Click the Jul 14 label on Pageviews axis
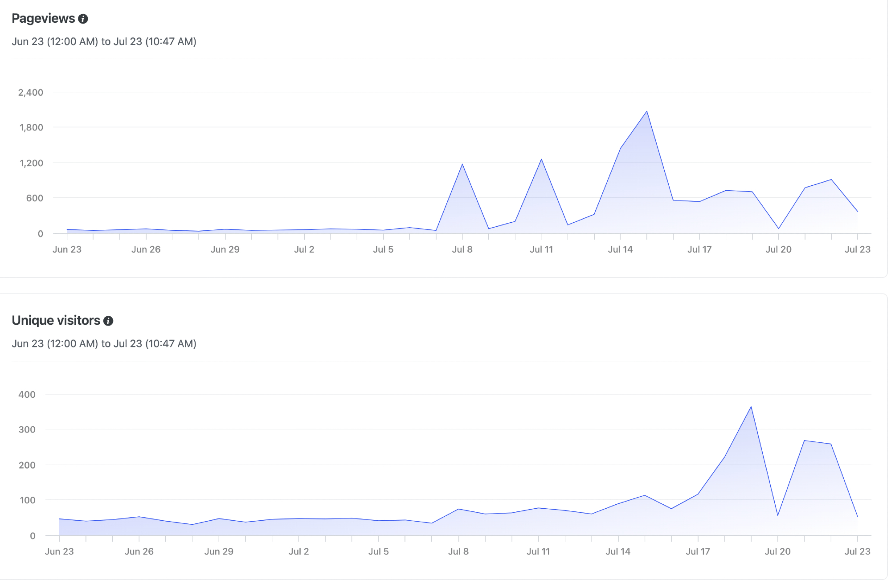Image resolution: width=891 pixels, height=588 pixels. click(x=620, y=249)
